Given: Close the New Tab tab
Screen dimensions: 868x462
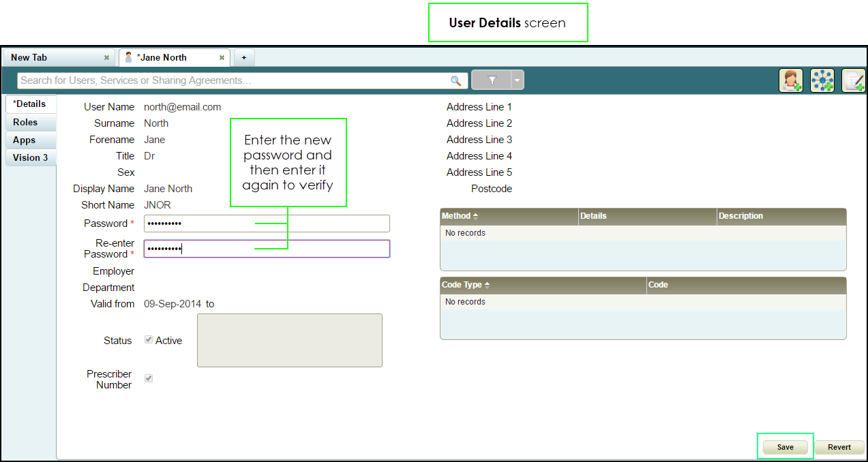Looking at the screenshot, I should point(106,58).
